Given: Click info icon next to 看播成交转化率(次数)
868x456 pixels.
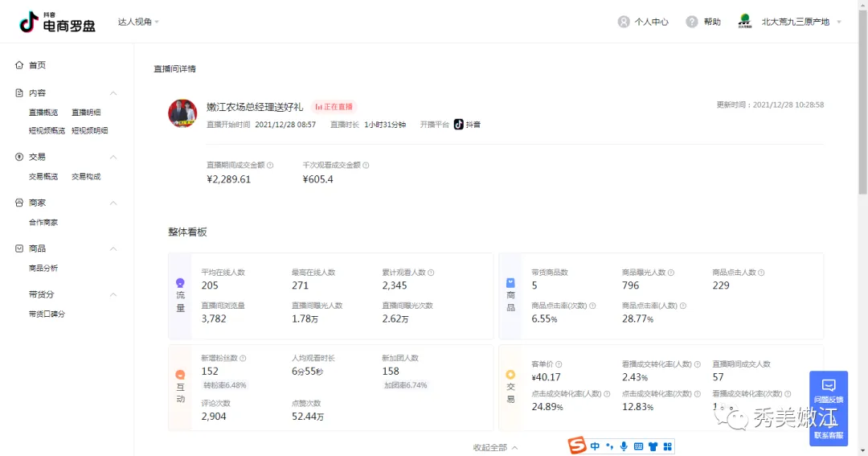Looking at the screenshot, I should coord(788,394).
